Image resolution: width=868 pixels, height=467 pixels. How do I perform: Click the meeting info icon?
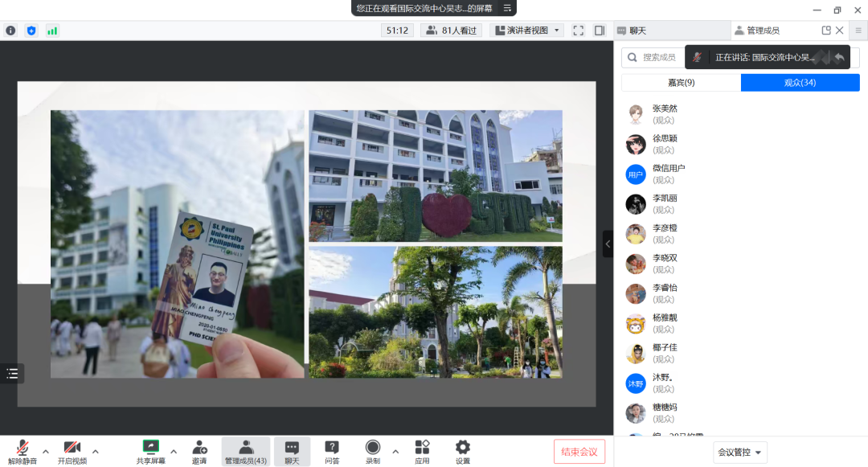[10, 31]
